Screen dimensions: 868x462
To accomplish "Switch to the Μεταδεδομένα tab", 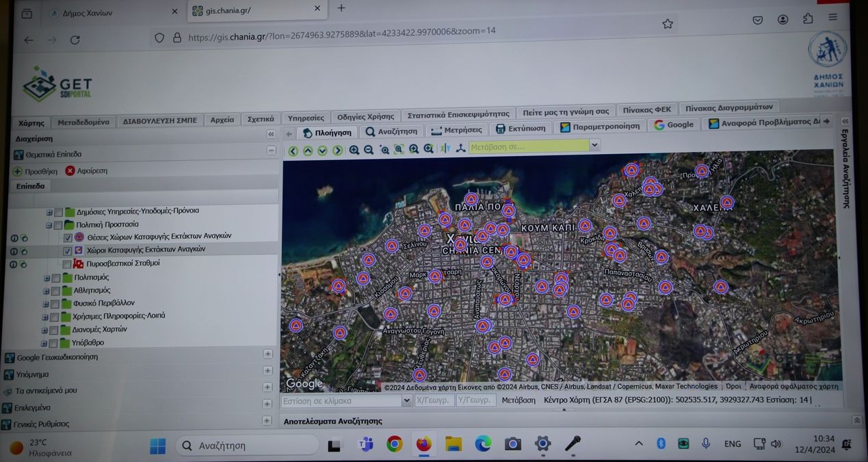I will (x=83, y=122).
